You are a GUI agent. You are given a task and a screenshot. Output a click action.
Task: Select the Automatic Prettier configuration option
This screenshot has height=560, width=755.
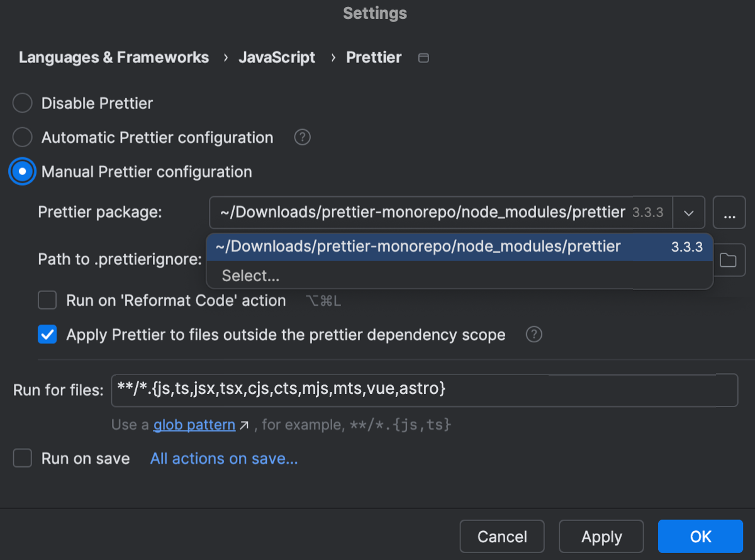tap(22, 137)
